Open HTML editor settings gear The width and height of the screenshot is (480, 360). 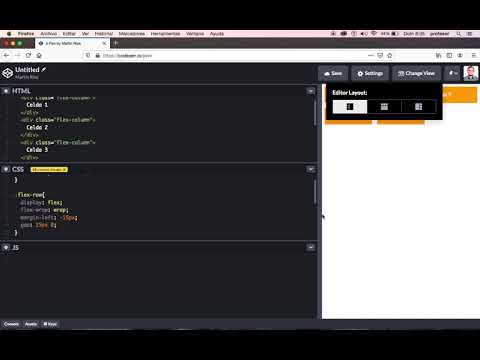point(6,91)
